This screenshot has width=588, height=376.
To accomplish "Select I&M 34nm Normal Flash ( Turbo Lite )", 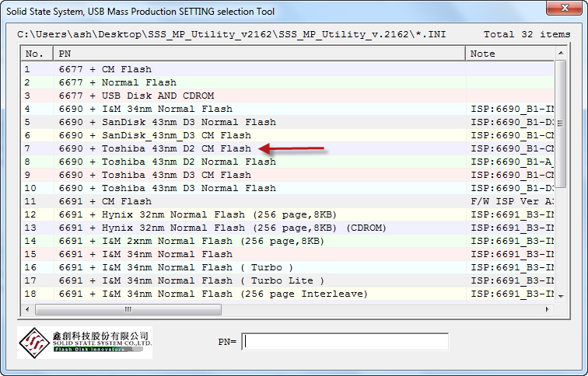I will point(288,280).
